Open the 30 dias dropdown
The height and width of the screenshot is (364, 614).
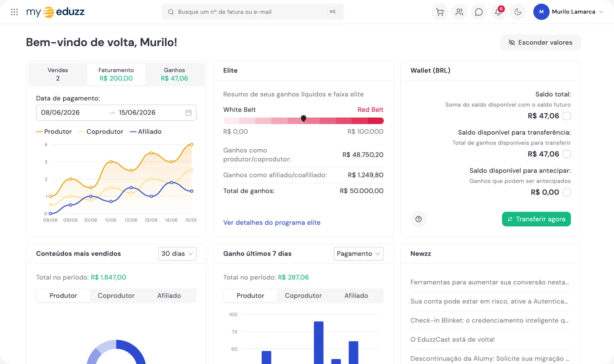click(x=177, y=254)
